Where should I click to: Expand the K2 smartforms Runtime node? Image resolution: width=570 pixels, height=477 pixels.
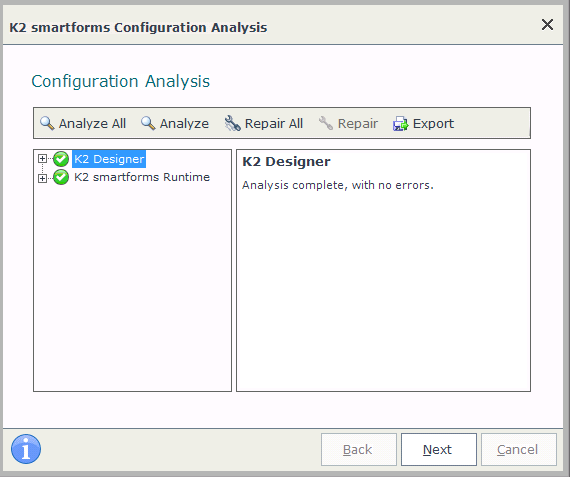(x=42, y=178)
